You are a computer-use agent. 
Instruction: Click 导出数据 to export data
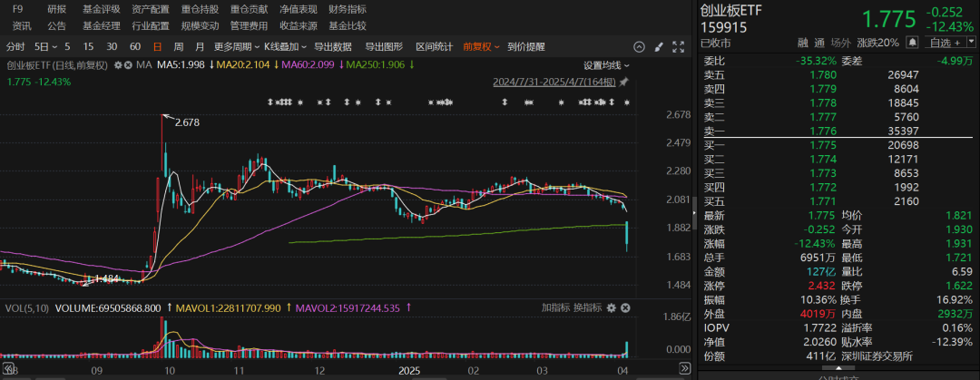(x=332, y=45)
